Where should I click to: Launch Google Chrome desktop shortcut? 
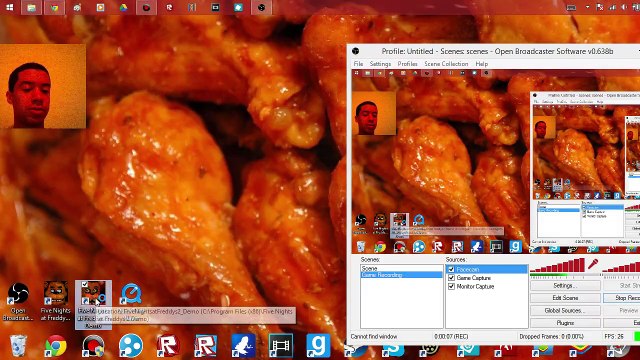pyautogui.click(x=56, y=346)
